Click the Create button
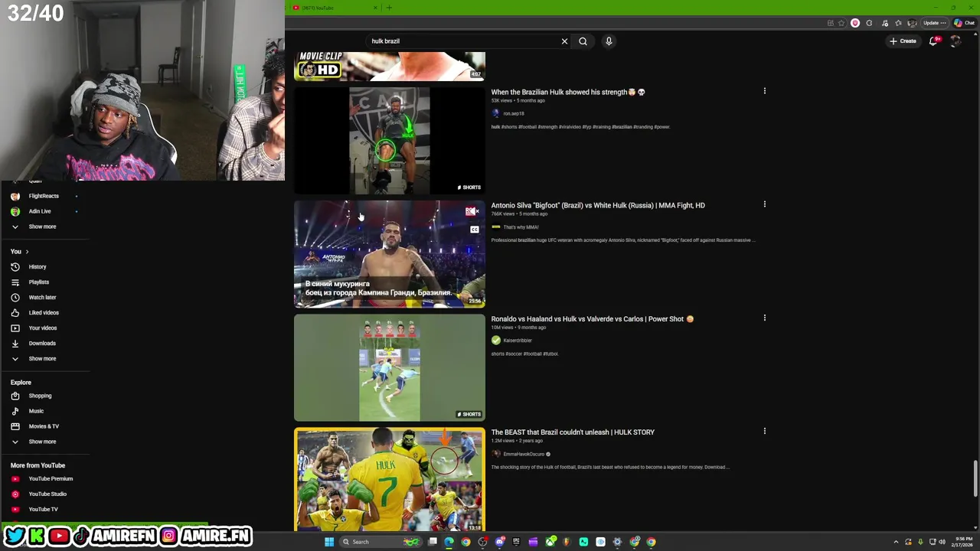Image resolution: width=980 pixels, height=551 pixels. tap(903, 41)
